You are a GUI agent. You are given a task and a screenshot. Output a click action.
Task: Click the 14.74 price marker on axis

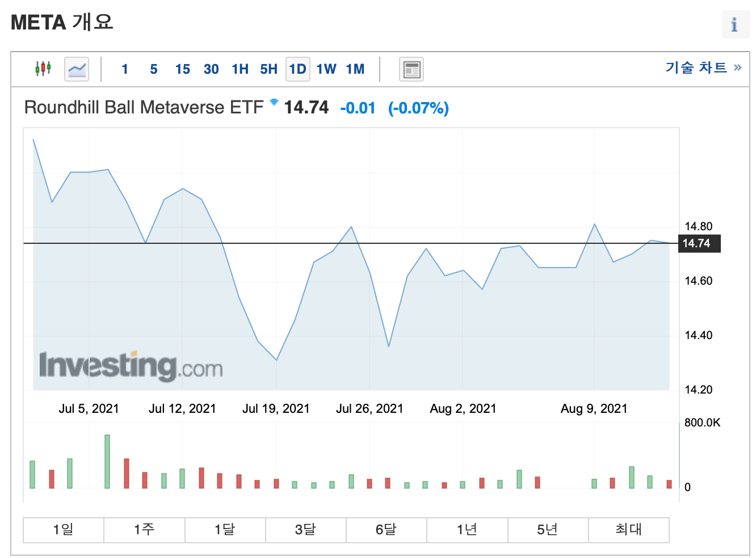tap(699, 243)
